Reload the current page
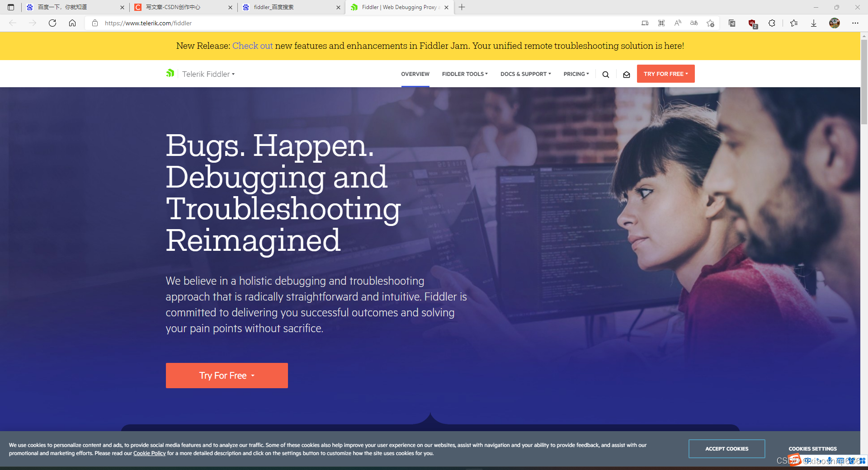Screen dimensions: 868x470 pyautogui.click(x=52, y=23)
